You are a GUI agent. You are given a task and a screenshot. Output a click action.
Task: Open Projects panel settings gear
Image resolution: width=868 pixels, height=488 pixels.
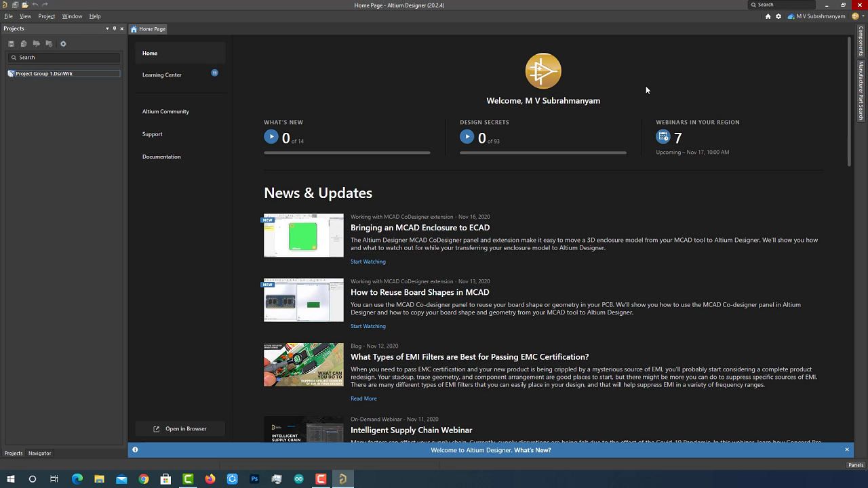(63, 44)
